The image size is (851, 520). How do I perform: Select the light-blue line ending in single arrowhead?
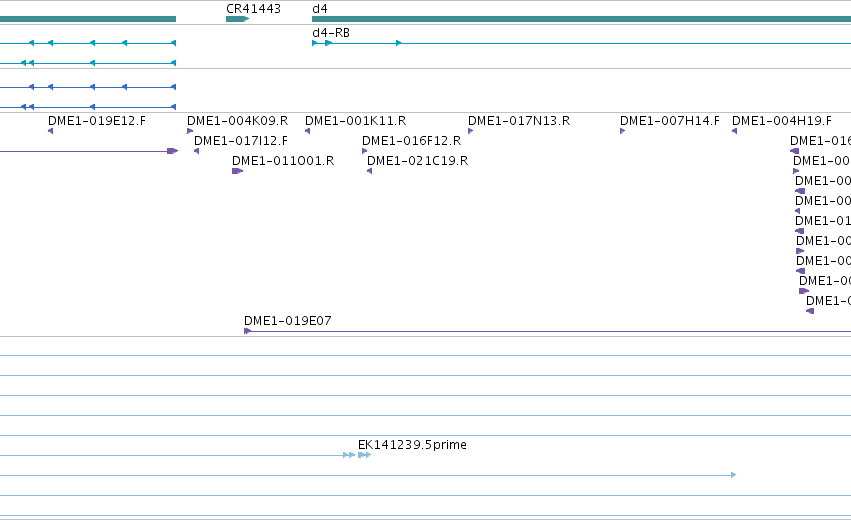click(368, 475)
